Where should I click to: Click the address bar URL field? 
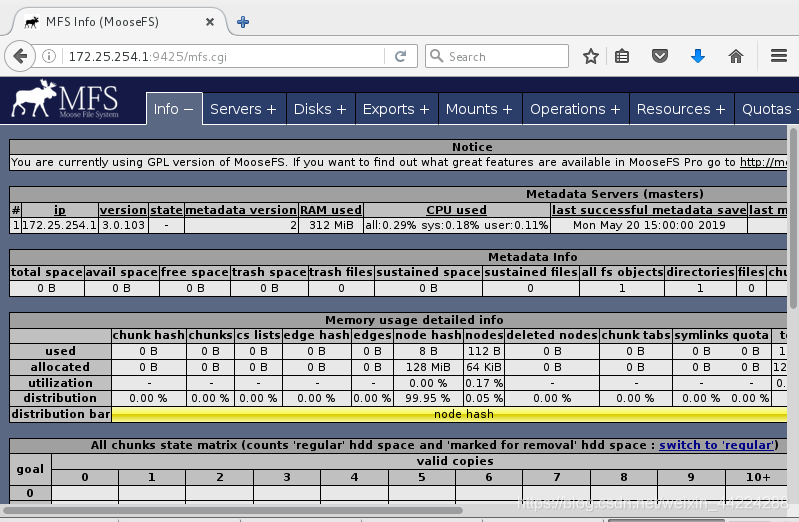pos(224,56)
